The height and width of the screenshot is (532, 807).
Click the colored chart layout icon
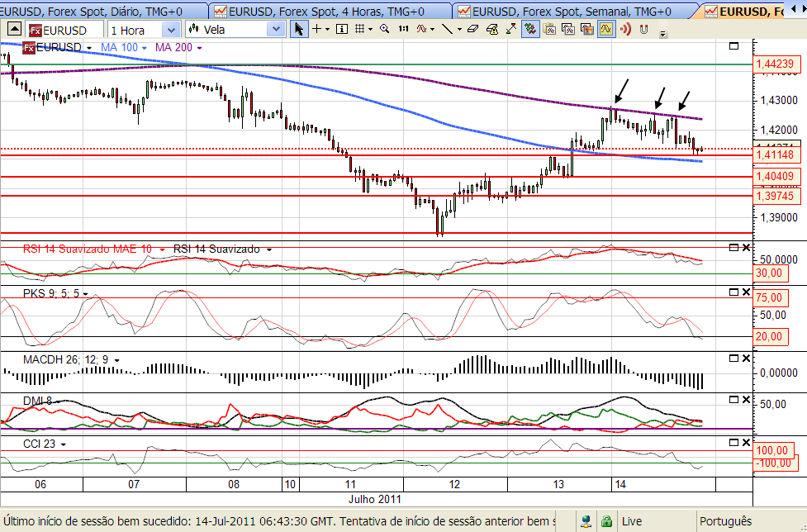[587, 30]
